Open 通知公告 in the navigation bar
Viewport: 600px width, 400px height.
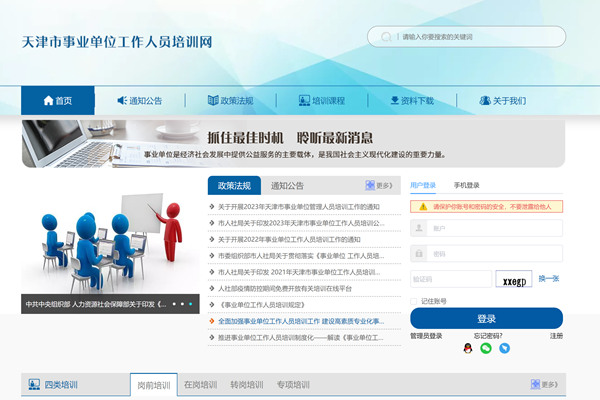tap(140, 101)
